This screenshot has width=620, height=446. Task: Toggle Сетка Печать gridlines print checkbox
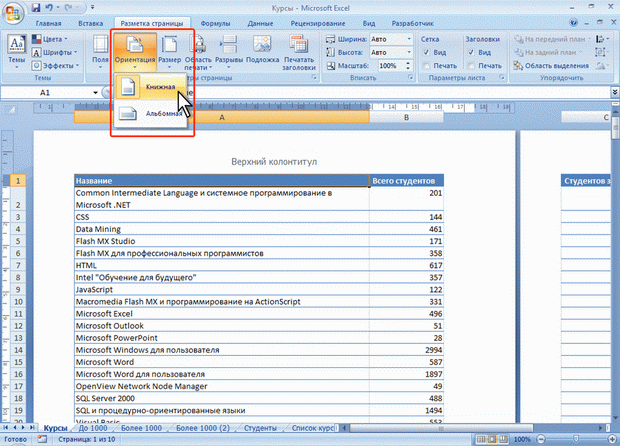(x=426, y=66)
